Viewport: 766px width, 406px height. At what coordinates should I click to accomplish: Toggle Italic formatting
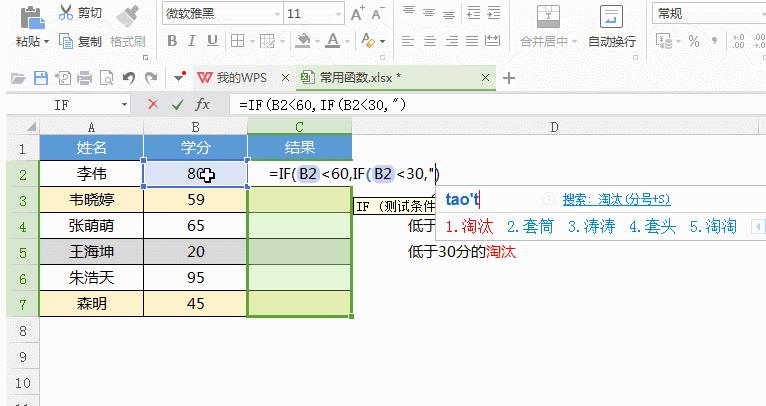pos(192,41)
